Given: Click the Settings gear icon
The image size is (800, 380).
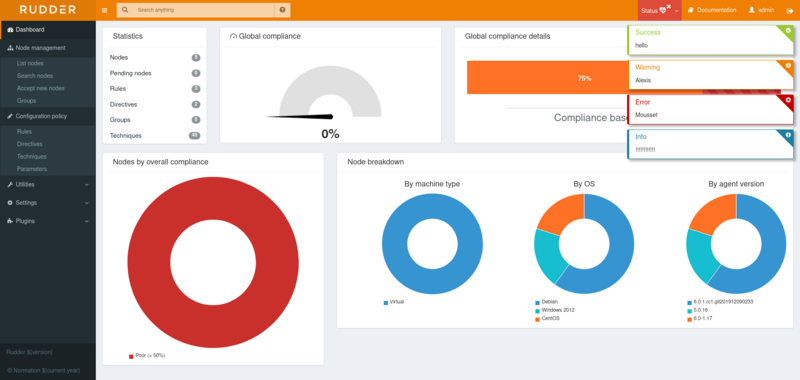Looking at the screenshot, I should pyautogui.click(x=11, y=203).
